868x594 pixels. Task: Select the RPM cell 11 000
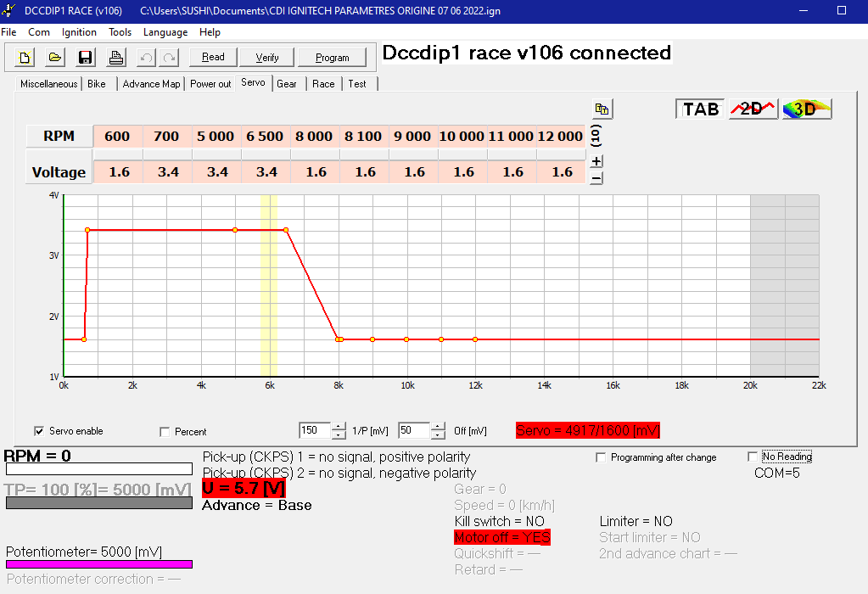click(x=512, y=136)
